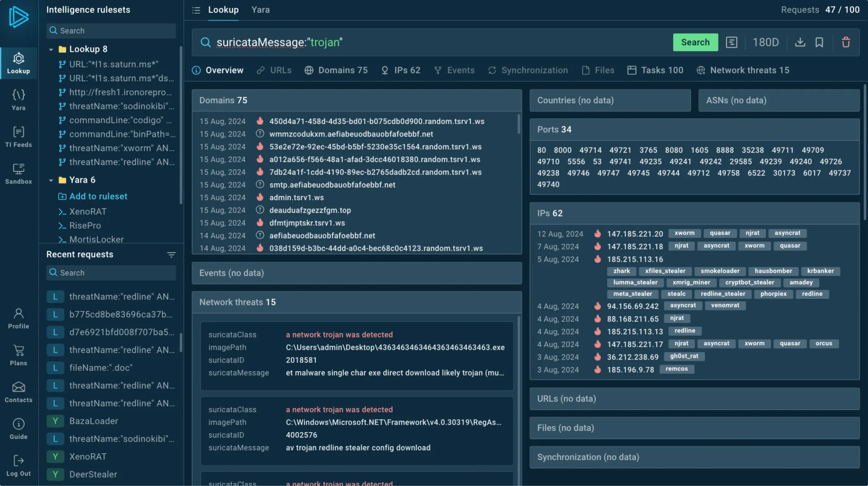Open the Yara section in sidebar
Screen dimensions: 868x486
pyautogui.click(x=18, y=100)
